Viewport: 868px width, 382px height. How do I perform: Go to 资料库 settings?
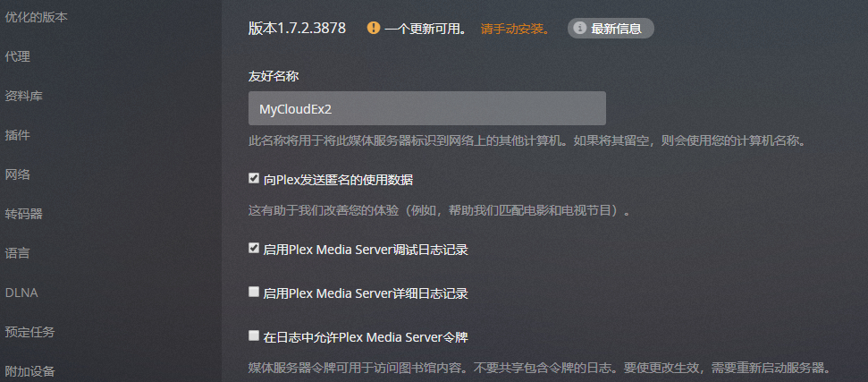(24, 96)
